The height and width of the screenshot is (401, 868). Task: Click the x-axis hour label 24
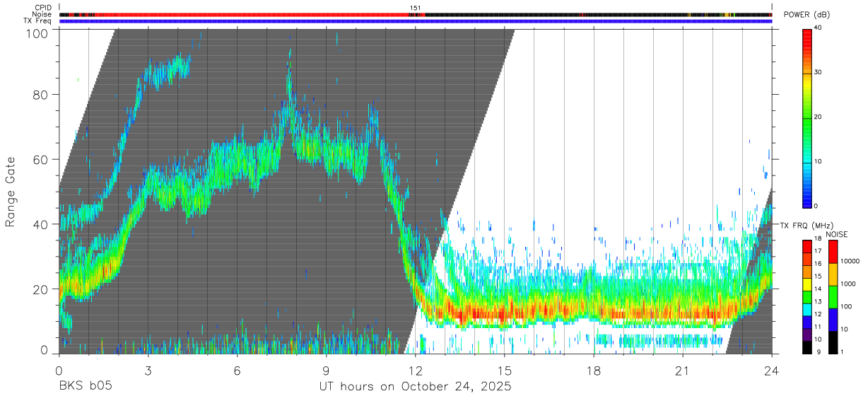pos(772,371)
